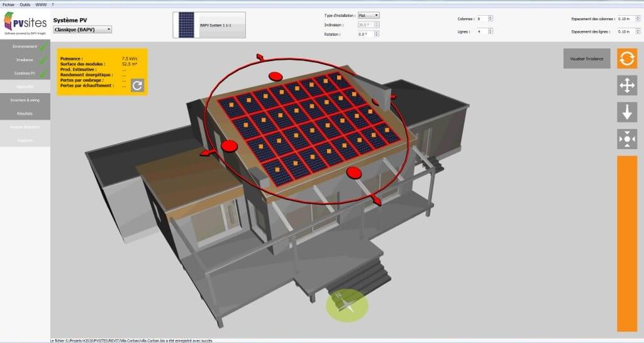This screenshot has width=644, height=343.
Task: Refresh the estimates in yellow info panel
Action: [x=137, y=86]
